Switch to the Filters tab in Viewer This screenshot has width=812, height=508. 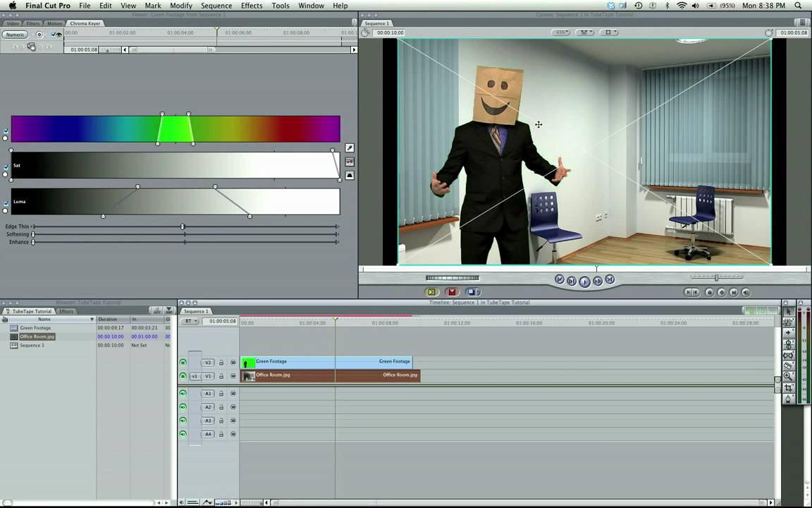tap(32, 23)
